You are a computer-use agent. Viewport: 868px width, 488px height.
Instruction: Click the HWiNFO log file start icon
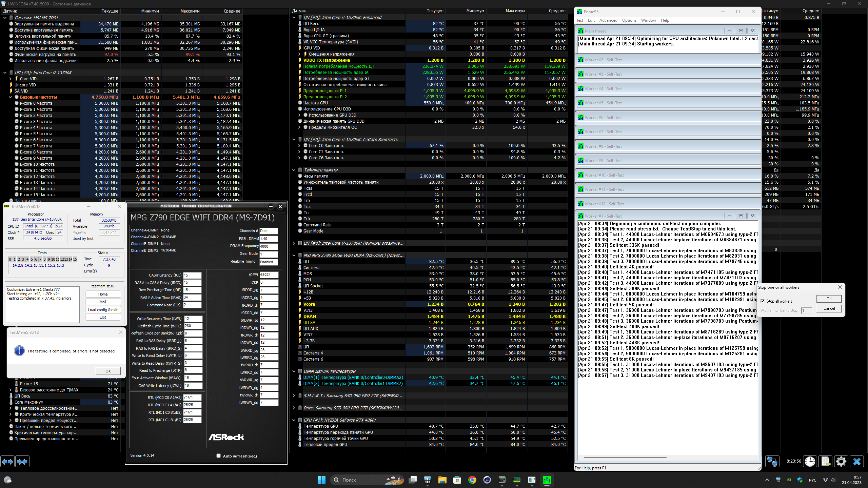pos(826,462)
